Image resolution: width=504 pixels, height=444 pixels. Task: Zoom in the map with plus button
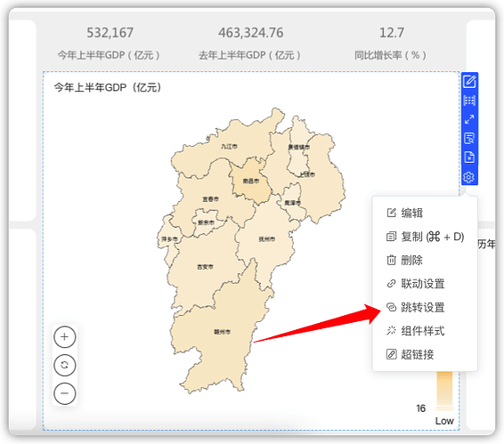click(65, 336)
